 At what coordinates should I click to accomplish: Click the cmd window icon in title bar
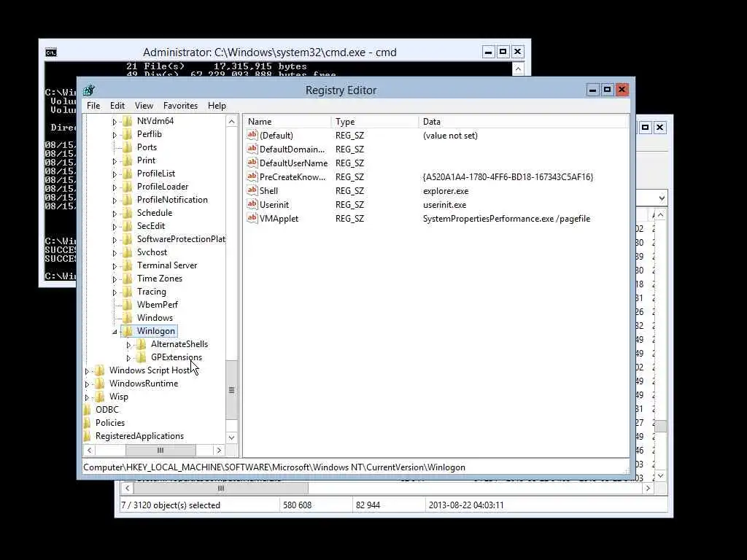coord(51,52)
